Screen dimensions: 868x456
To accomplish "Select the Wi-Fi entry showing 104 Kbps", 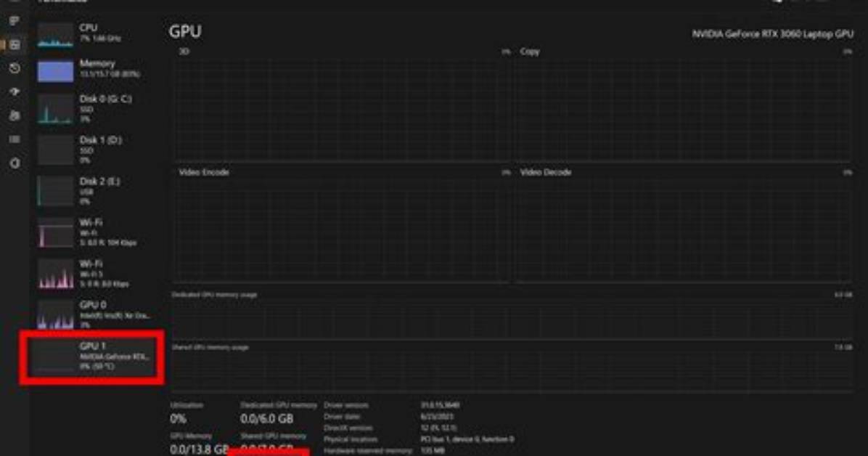I will point(94,232).
